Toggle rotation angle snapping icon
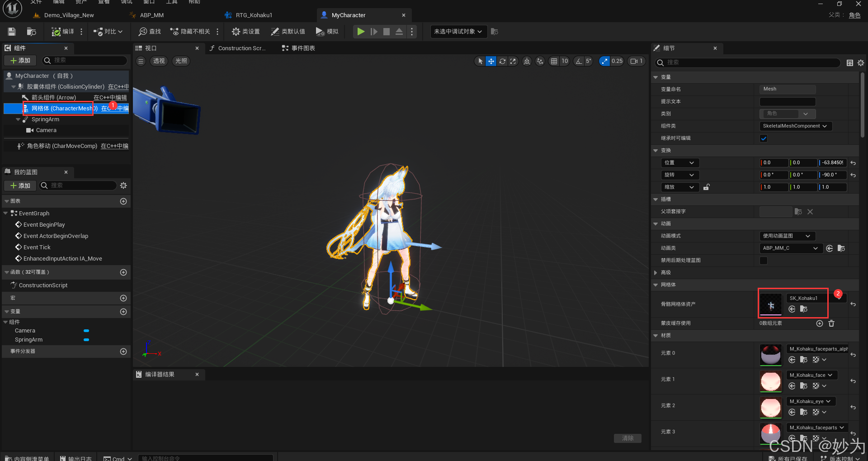This screenshot has height=461, width=868. point(579,61)
